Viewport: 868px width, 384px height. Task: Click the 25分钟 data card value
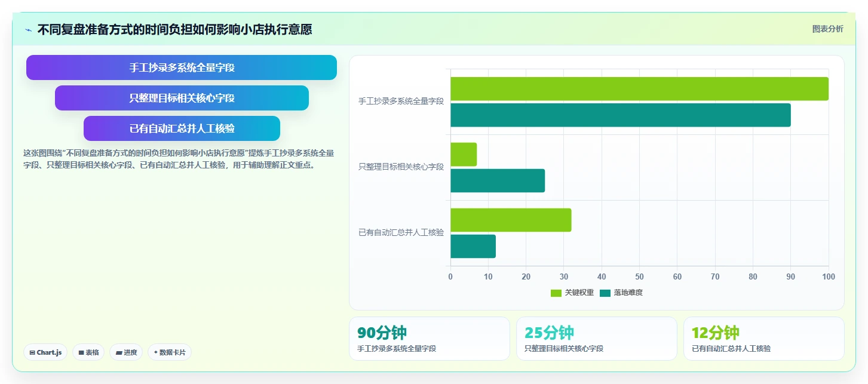(549, 333)
